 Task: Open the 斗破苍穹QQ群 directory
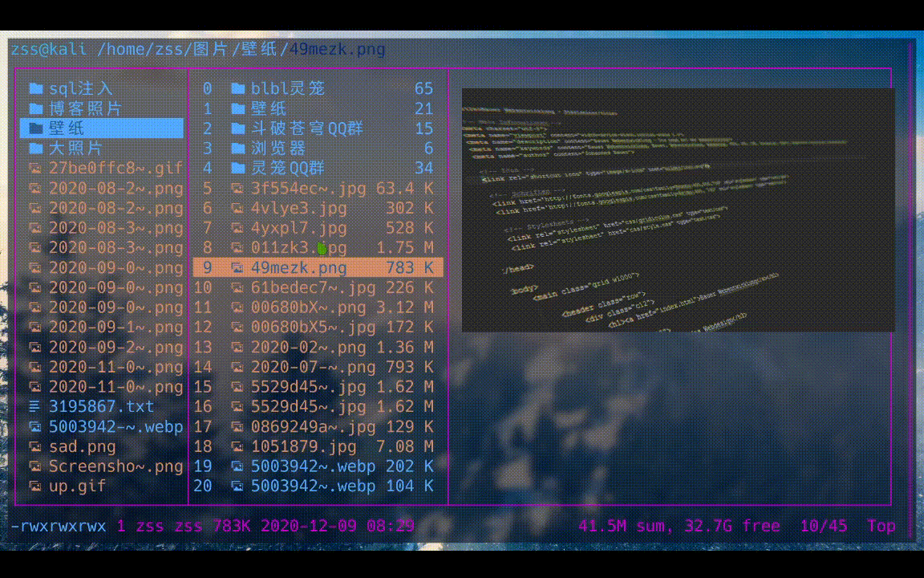coord(306,128)
